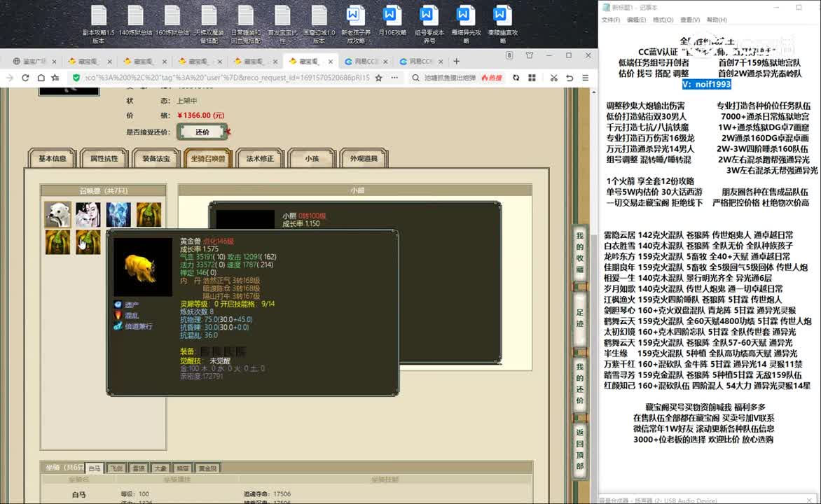Open the Notepad 编辑(E) menu
This screenshot has height=504, width=821.
pyautogui.click(x=636, y=20)
